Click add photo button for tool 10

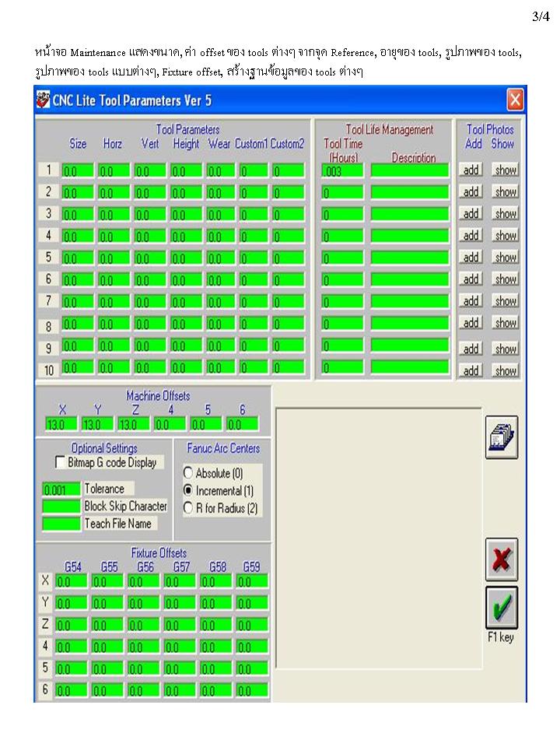click(471, 370)
